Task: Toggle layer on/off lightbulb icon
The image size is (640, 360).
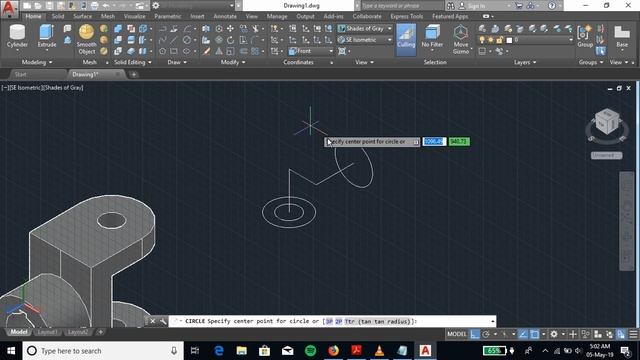Action: 482,40
